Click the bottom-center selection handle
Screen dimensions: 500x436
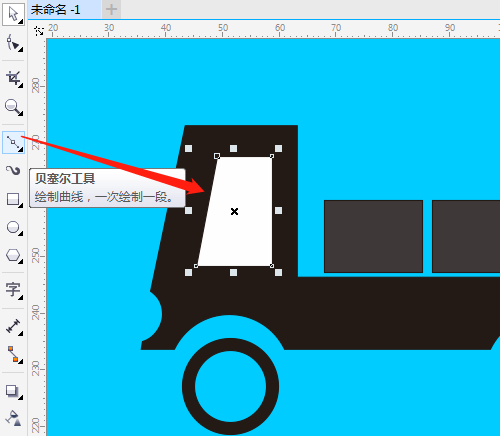[x=233, y=273]
